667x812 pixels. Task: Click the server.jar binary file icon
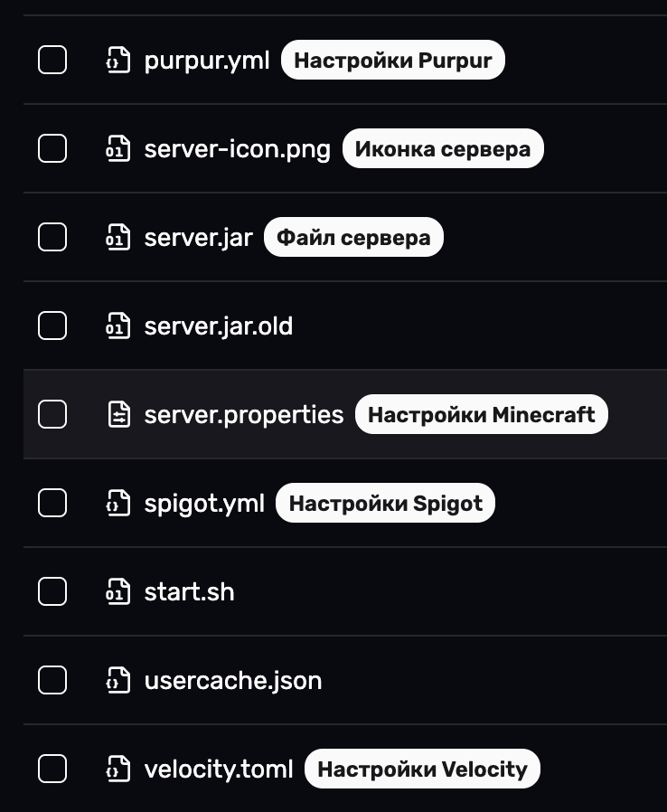pyautogui.click(x=118, y=238)
